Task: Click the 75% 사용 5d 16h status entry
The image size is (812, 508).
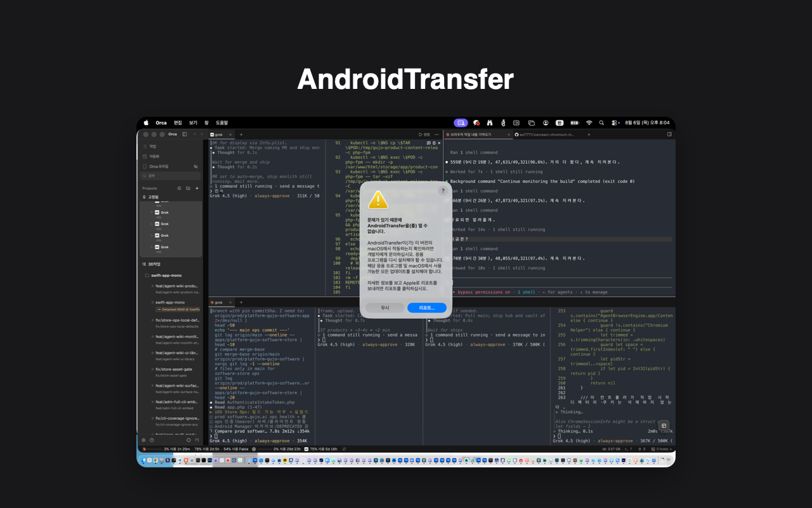Action: click(x=320, y=449)
